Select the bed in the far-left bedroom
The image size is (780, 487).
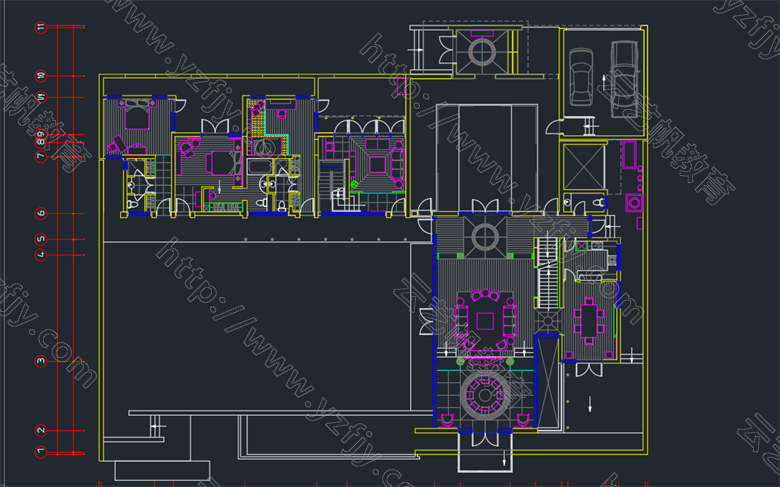click(137, 114)
